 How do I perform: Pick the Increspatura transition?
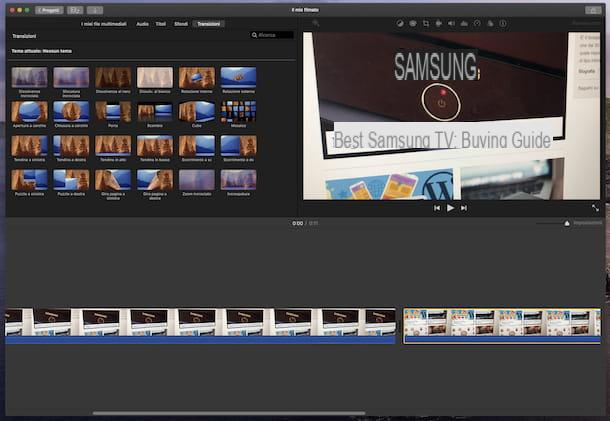pyautogui.click(x=238, y=182)
